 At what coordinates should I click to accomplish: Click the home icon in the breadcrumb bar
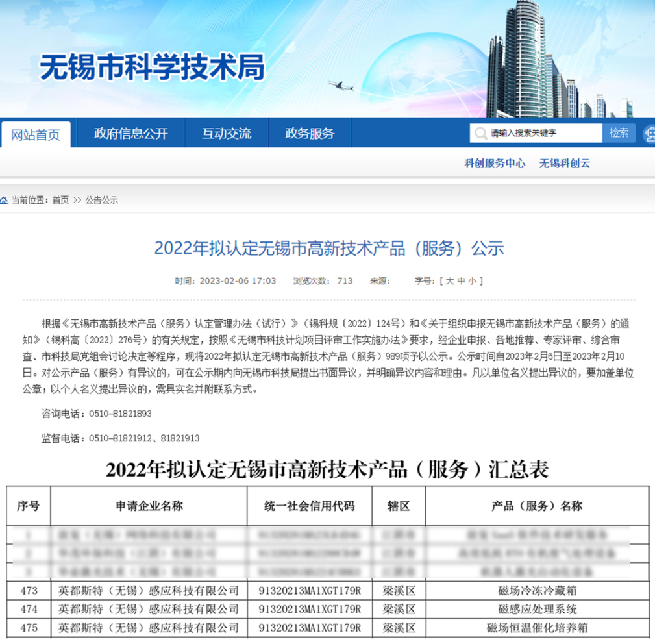[x=5, y=199]
